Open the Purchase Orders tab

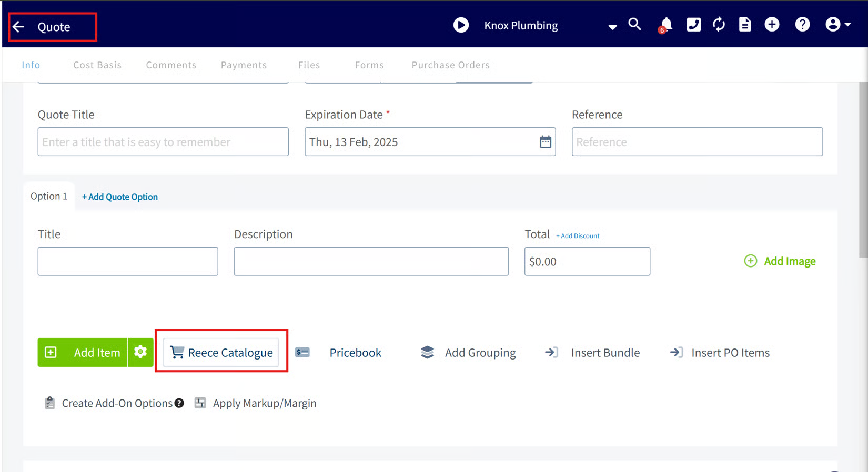(x=450, y=65)
